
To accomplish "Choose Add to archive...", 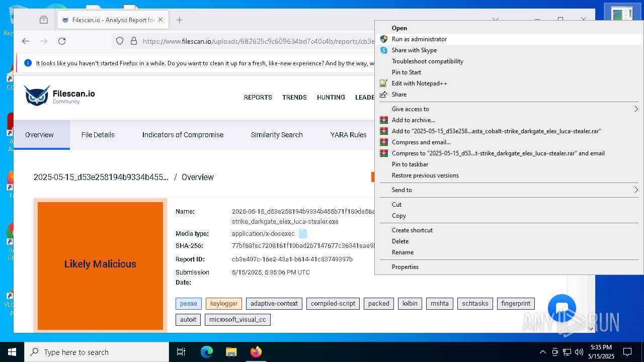I will [x=509, y=120].
